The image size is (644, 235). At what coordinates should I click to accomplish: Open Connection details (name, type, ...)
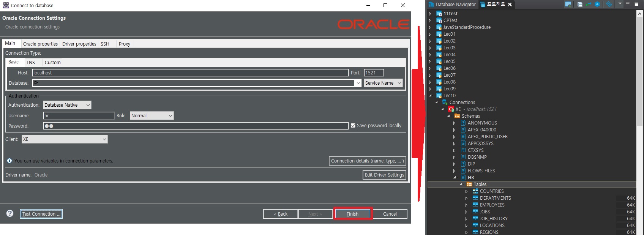[x=367, y=161]
